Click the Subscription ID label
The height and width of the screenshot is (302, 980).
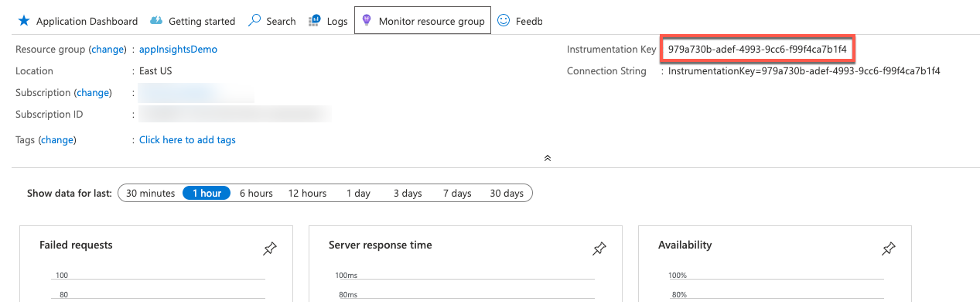pos(50,114)
